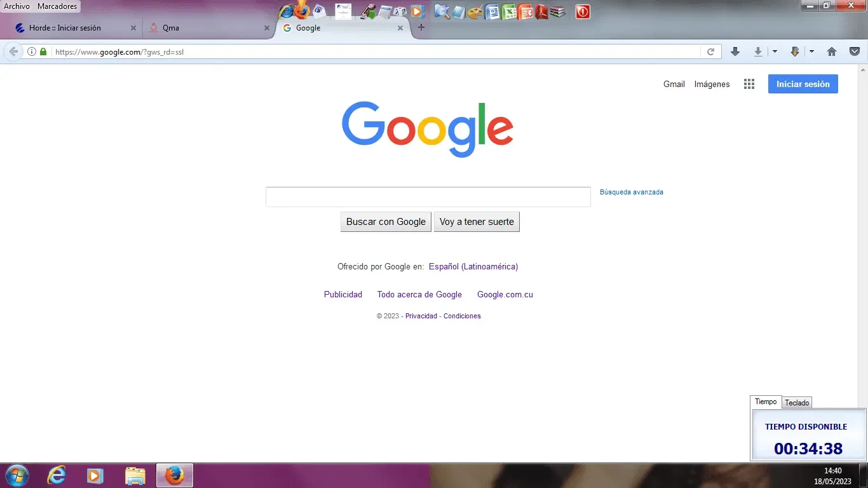Screen dimensions: 868x488
Task: Open the Archivo menu
Action: coord(17,6)
